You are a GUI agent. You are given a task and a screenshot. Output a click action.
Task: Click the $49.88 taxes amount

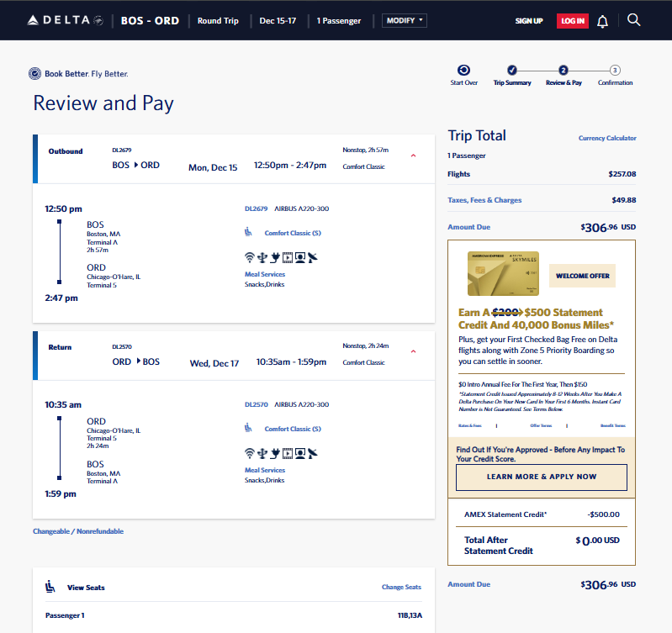click(623, 200)
